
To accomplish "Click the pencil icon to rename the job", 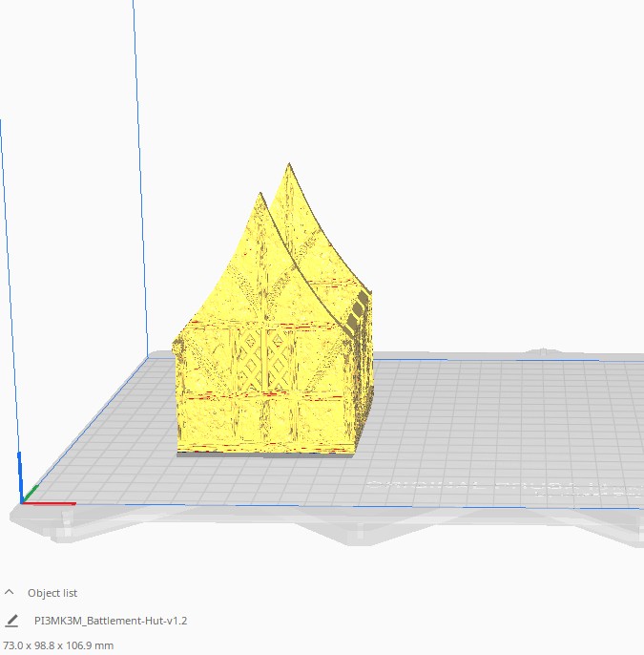I will click(x=11, y=621).
